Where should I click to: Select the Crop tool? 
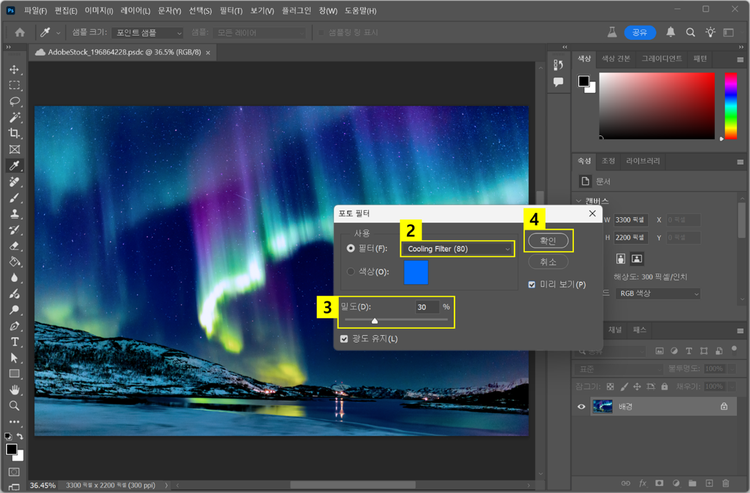(x=14, y=133)
